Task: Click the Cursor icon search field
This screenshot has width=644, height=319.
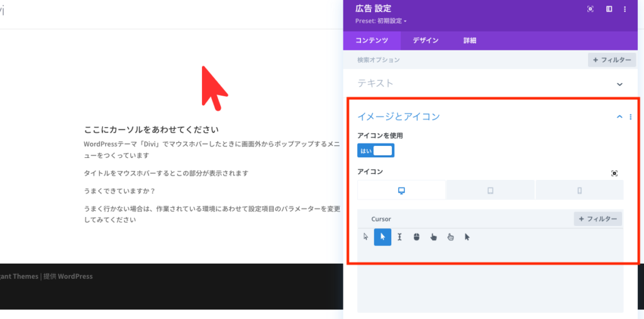Action: point(465,219)
